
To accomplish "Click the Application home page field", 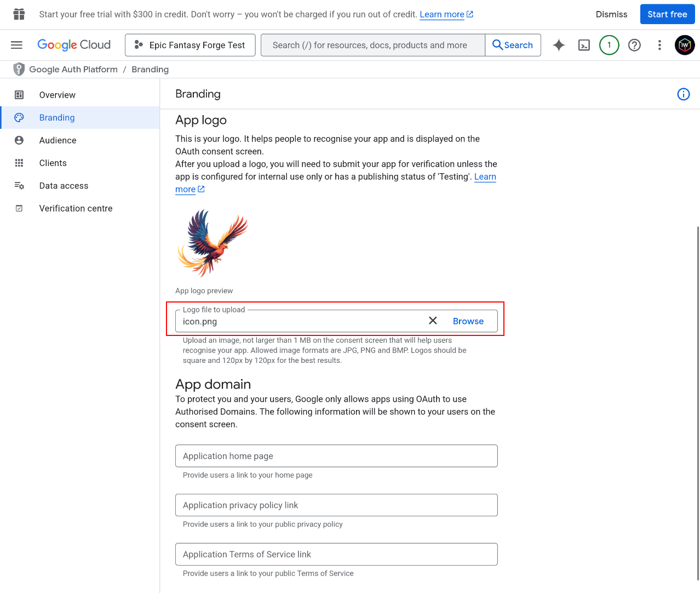I will tap(336, 455).
